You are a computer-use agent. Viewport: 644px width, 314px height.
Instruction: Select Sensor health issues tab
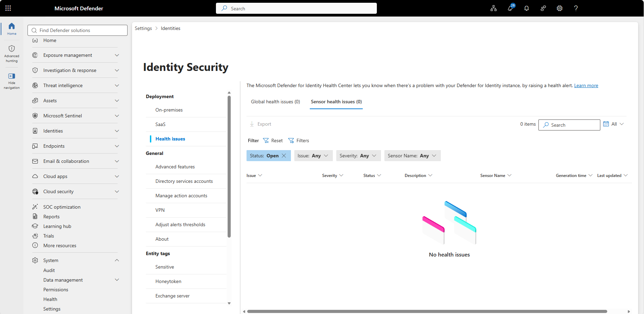pyautogui.click(x=336, y=102)
